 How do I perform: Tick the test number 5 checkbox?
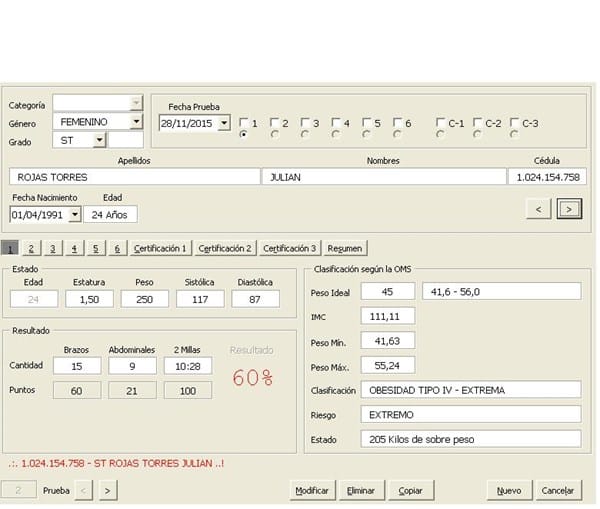coord(367,123)
